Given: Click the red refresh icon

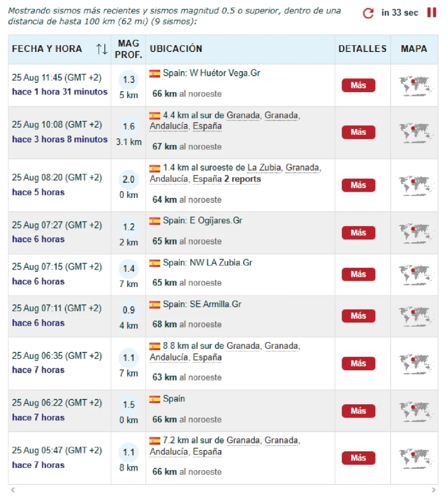Looking at the screenshot, I should 368,13.
